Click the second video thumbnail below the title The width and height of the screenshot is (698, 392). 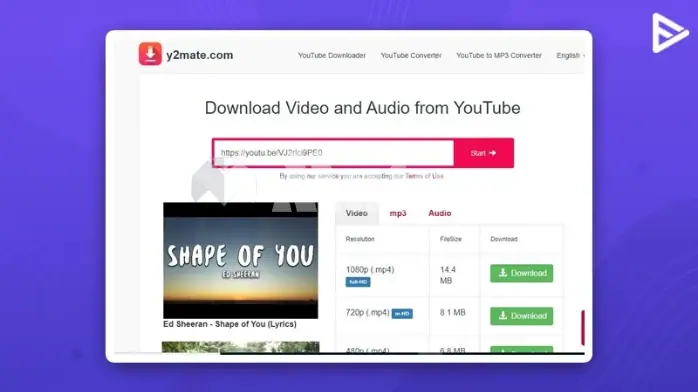[x=240, y=347]
